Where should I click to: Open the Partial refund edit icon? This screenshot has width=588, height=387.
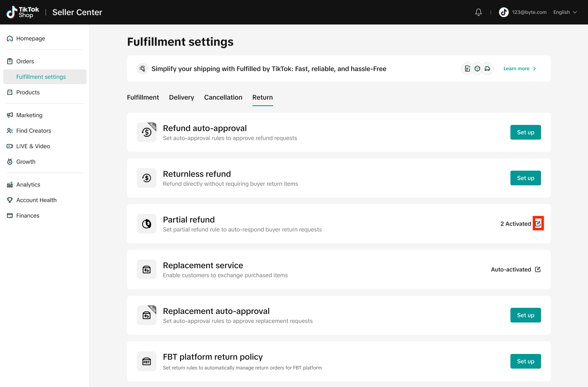[x=538, y=224]
